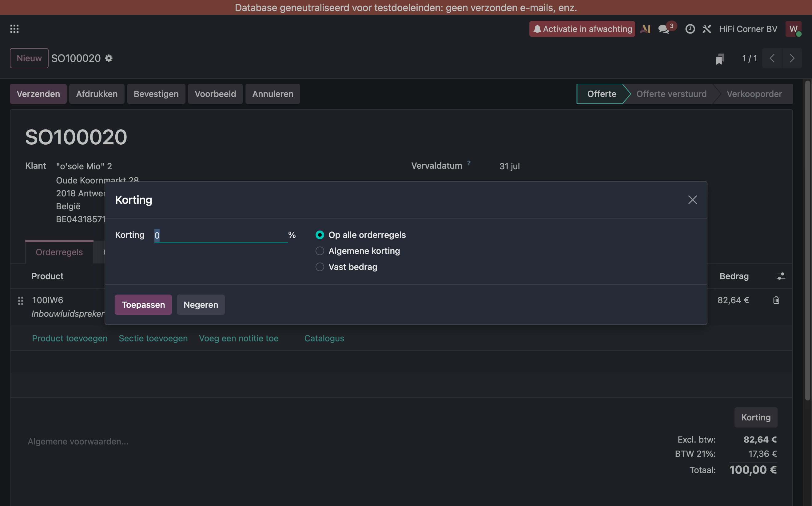Open the developer tools wrench icon
Viewport: 812px width, 506px height.
click(x=707, y=29)
